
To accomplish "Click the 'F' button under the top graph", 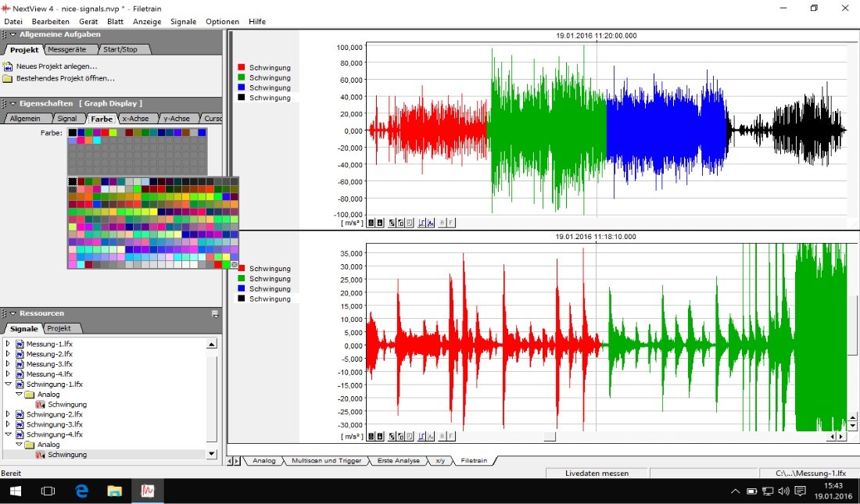I will pos(451,223).
